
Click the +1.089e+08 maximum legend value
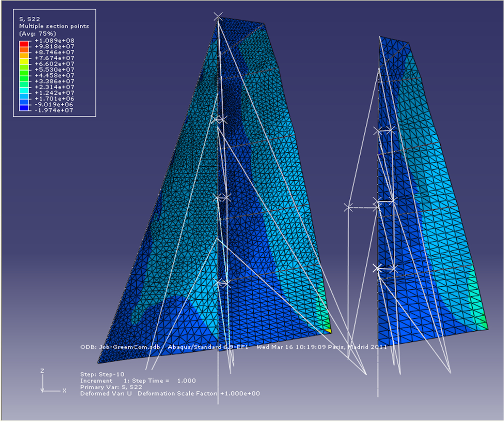(x=54, y=41)
